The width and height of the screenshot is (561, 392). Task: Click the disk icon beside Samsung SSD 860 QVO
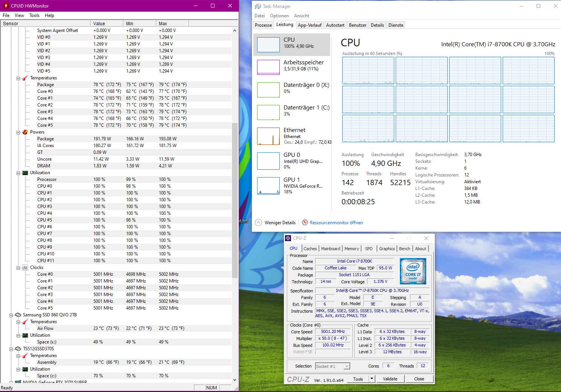click(18, 315)
